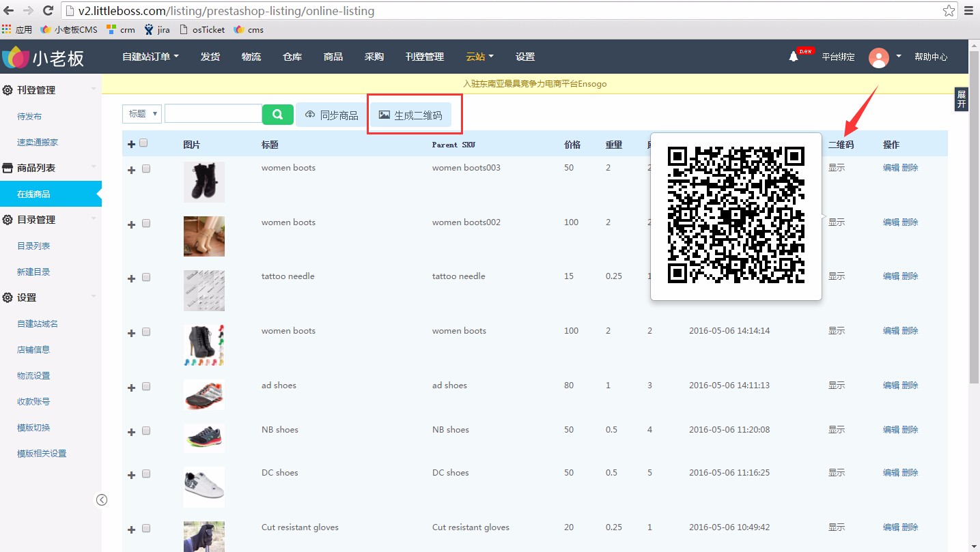Open the 标题 search field dropdown
This screenshot has width=980, height=552.
tap(142, 114)
